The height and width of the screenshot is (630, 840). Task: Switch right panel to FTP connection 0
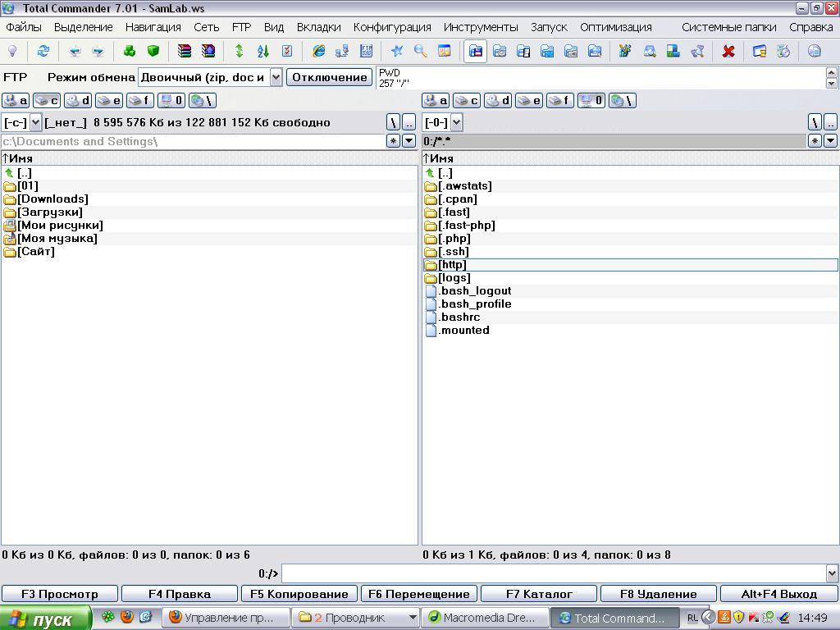(x=591, y=100)
